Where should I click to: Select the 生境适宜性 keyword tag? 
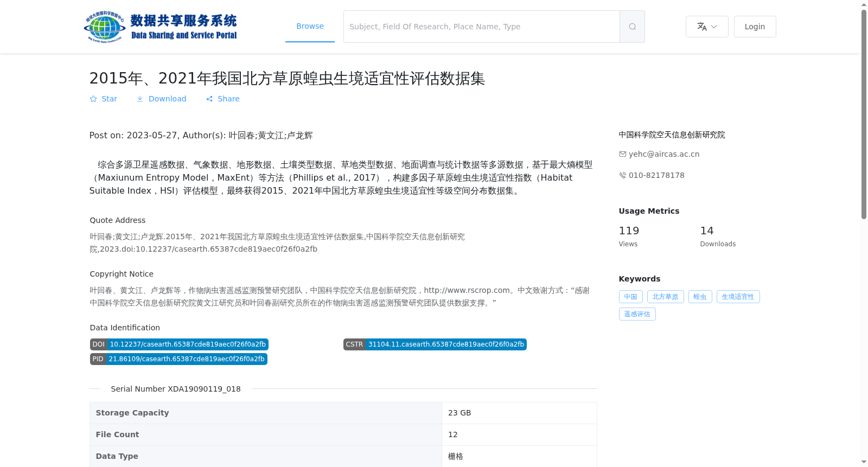point(738,297)
